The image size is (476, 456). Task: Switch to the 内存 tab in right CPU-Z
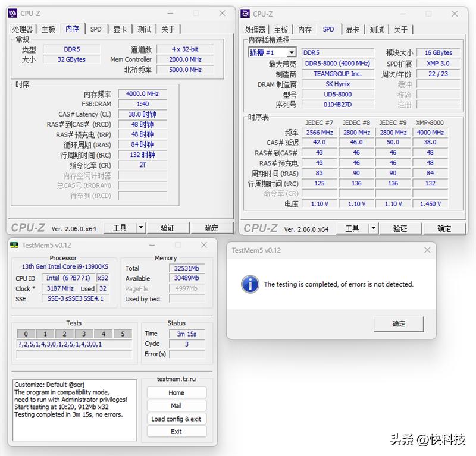305,29
